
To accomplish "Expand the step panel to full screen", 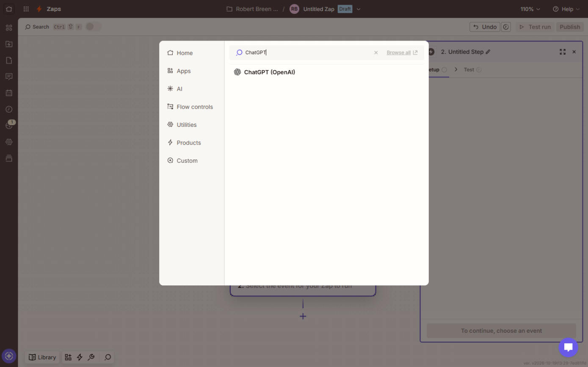I will click(x=563, y=52).
